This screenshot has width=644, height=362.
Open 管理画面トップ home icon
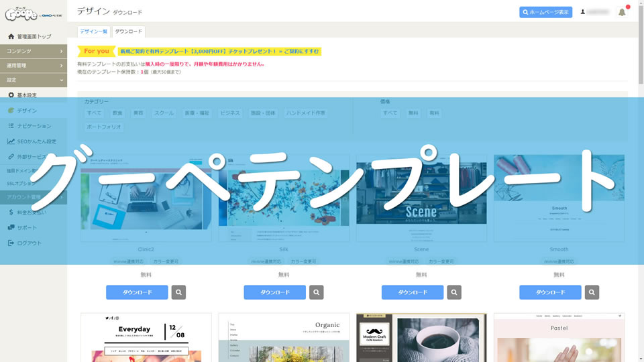(x=11, y=36)
